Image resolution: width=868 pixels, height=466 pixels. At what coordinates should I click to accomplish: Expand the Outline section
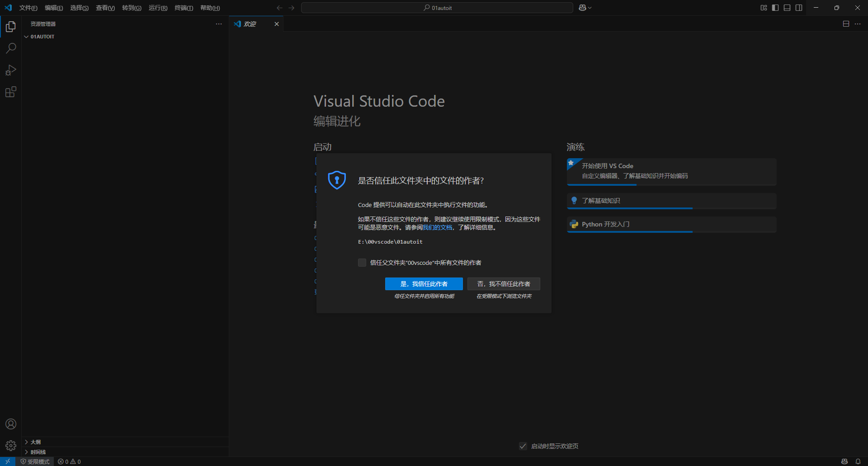pos(125,442)
